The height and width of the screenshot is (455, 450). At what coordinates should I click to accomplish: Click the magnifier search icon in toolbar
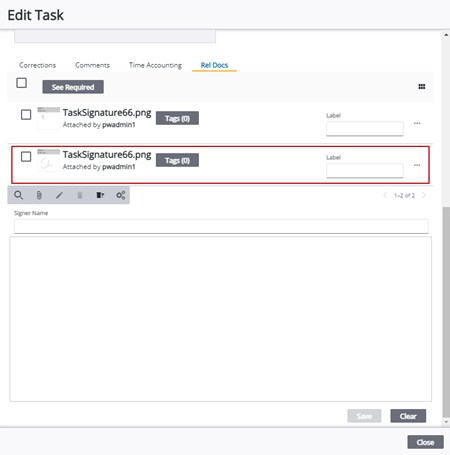[19, 195]
